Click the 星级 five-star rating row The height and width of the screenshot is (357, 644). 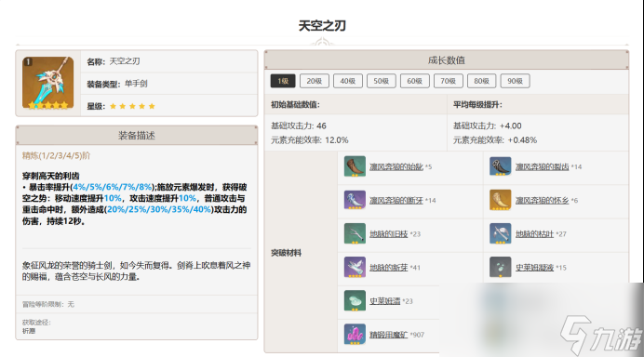169,106
